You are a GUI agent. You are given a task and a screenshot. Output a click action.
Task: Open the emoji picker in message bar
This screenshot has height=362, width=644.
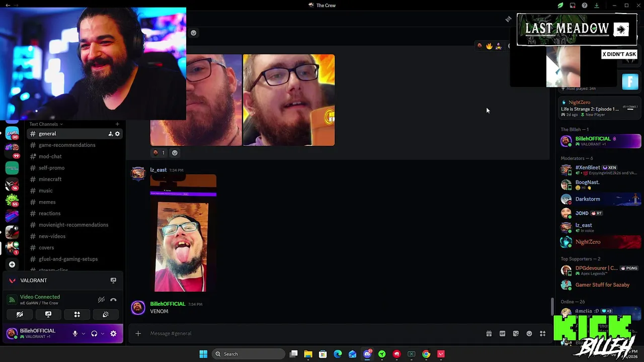(529, 333)
